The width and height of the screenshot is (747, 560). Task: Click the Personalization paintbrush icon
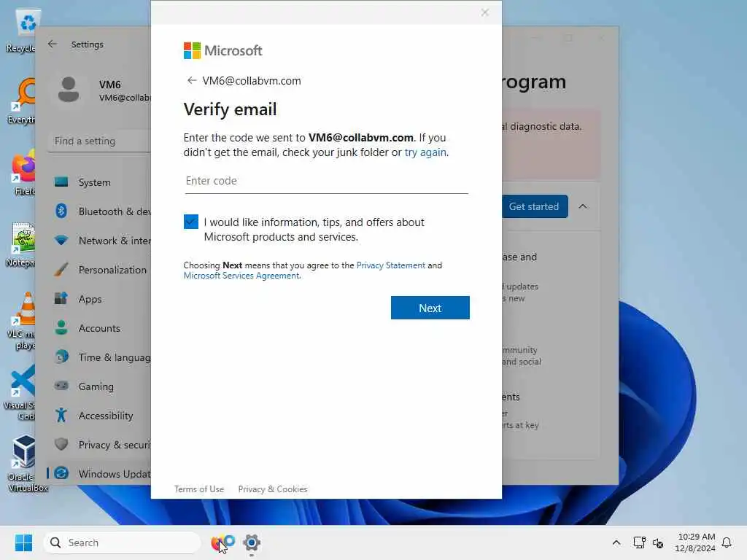coord(61,270)
